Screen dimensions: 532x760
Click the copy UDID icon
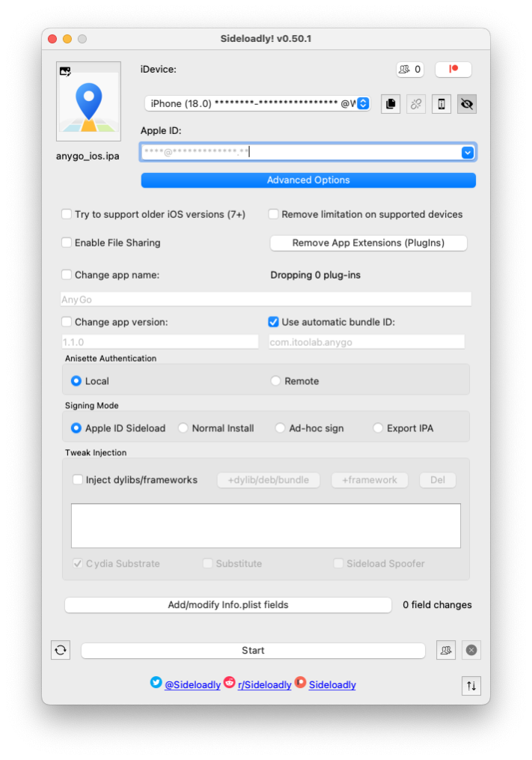391,104
